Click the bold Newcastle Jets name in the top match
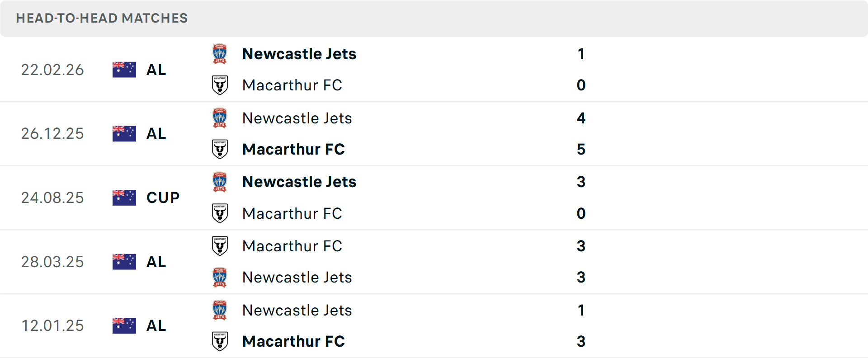The width and height of the screenshot is (868, 358). [x=299, y=53]
